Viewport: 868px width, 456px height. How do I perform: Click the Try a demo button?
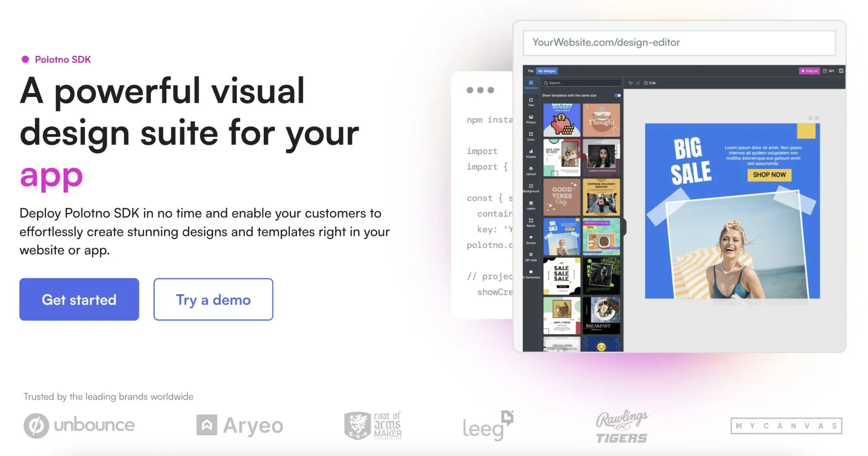(213, 299)
